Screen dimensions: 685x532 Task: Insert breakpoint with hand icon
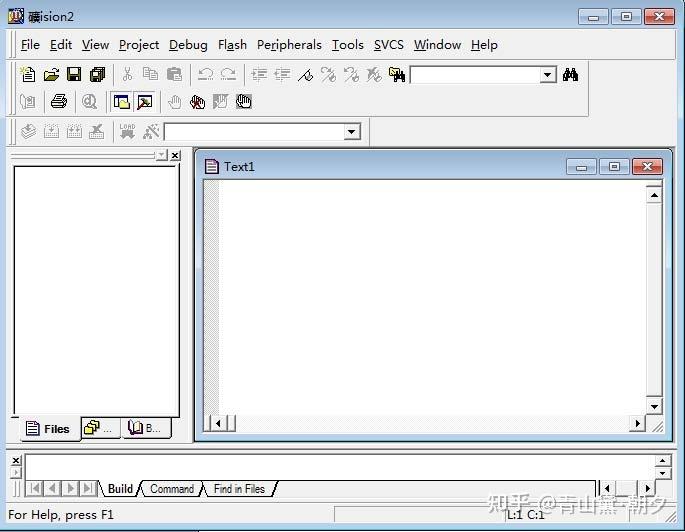click(x=175, y=102)
